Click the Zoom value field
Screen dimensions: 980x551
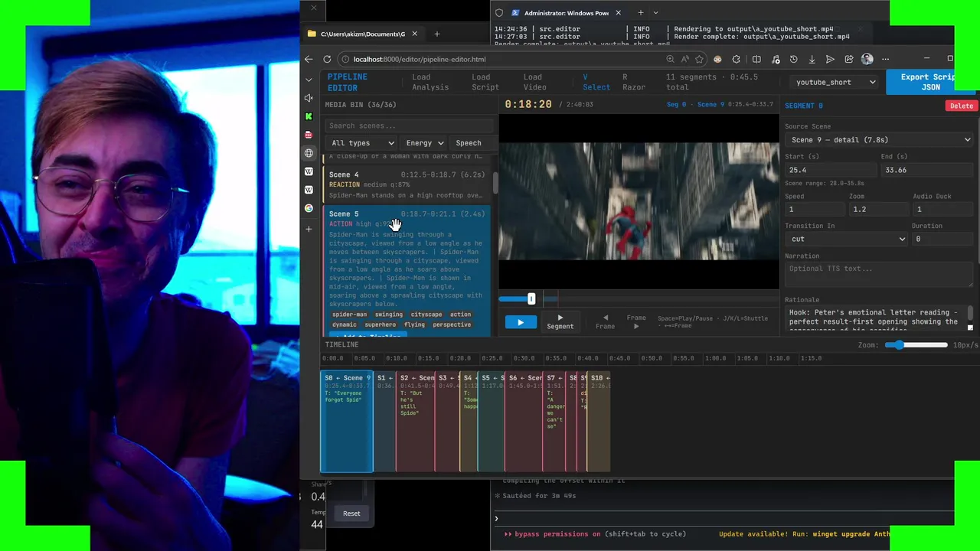pos(877,209)
